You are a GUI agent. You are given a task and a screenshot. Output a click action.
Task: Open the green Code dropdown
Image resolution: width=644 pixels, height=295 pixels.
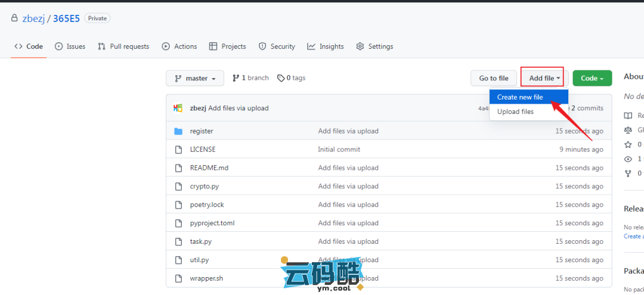[592, 78]
